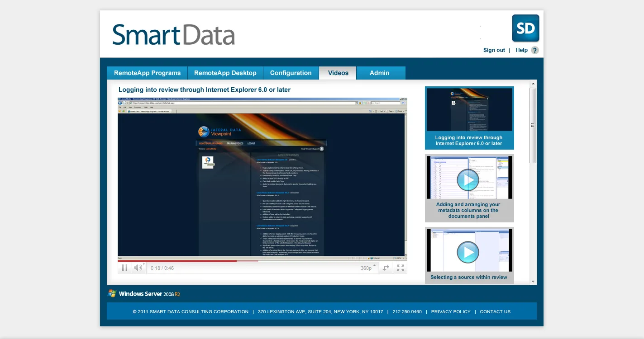Enter fullscreen with the expand icon
This screenshot has height=339, width=644.
[x=401, y=268]
